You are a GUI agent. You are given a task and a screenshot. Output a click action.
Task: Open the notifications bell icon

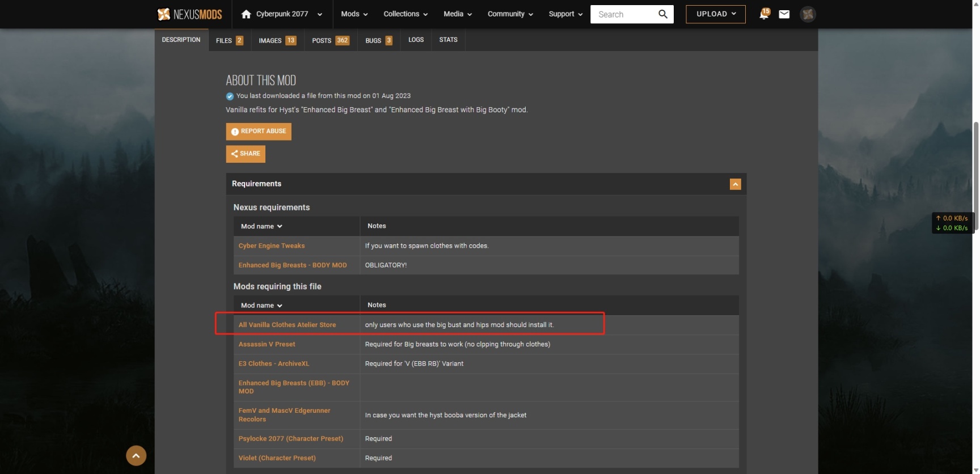764,14
